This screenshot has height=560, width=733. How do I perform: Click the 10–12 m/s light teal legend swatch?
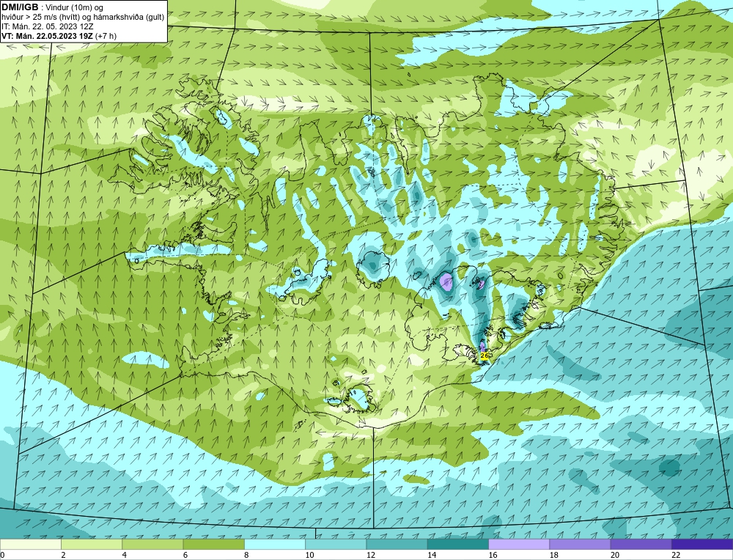[336, 545]
